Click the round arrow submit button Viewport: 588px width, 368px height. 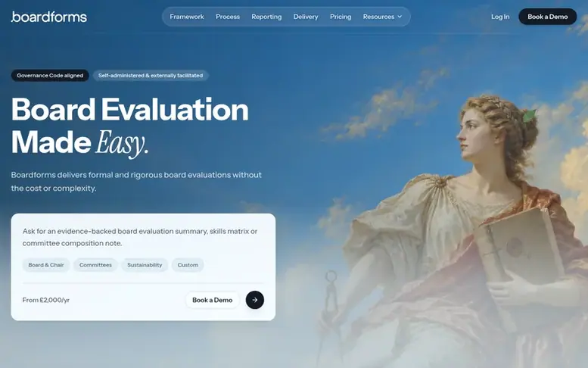point(254,300)
